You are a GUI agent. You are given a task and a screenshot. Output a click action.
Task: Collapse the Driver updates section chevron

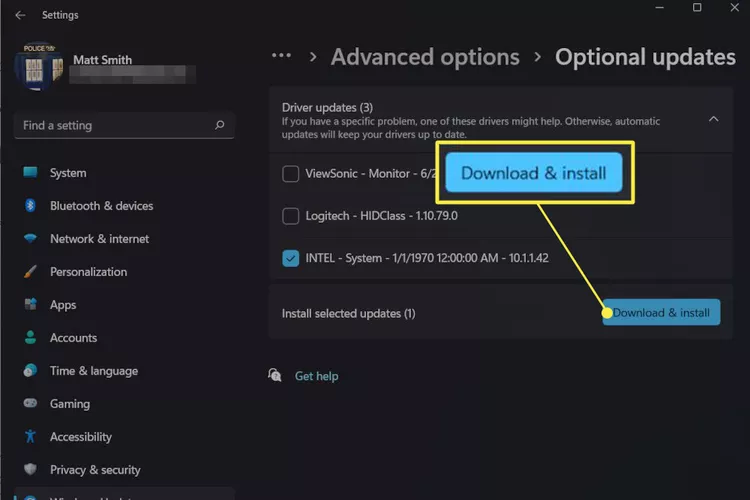(x=713, y=119)
